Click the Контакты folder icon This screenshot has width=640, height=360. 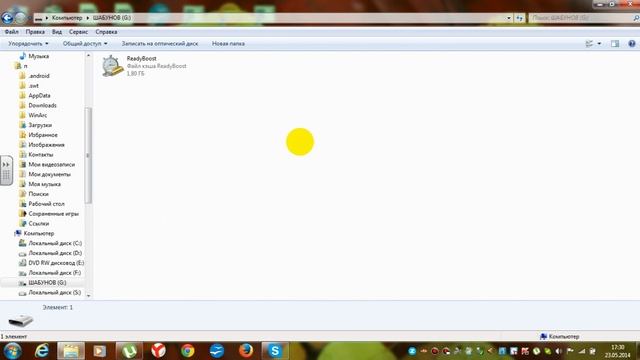23,155
